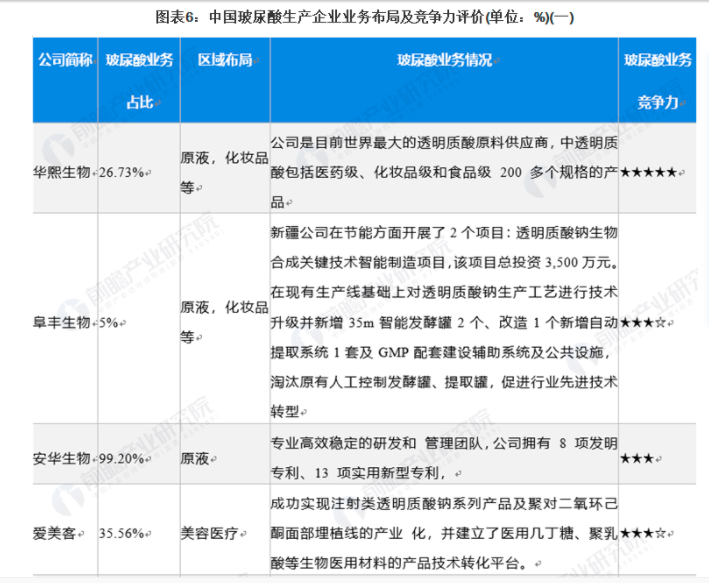Click 原液，化妆品等 in the 阜丰生物 row

click(x=224, y=322)
